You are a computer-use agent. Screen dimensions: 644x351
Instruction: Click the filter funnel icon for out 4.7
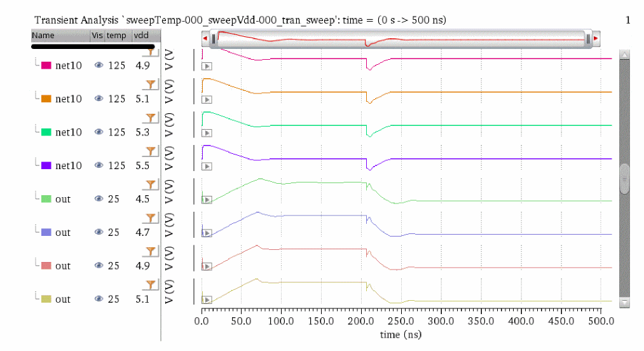(151, 218)
